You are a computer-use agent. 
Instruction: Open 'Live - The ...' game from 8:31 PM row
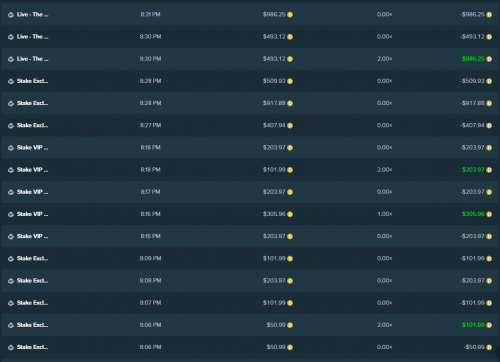33,14
